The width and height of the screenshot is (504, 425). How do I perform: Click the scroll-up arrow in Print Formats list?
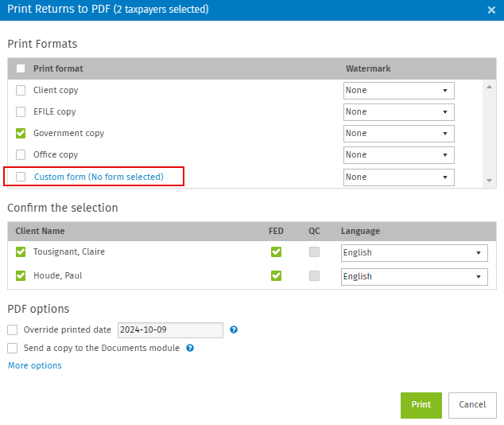click(x=489, y=87)
